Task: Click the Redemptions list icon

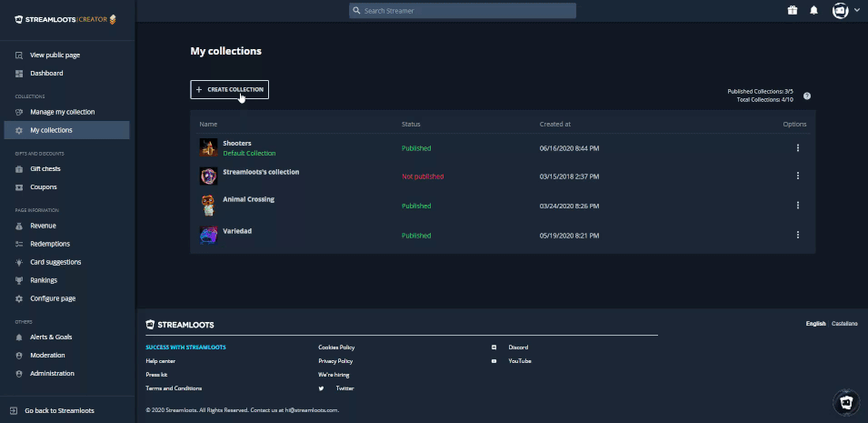Action: (x=19, y=244)
